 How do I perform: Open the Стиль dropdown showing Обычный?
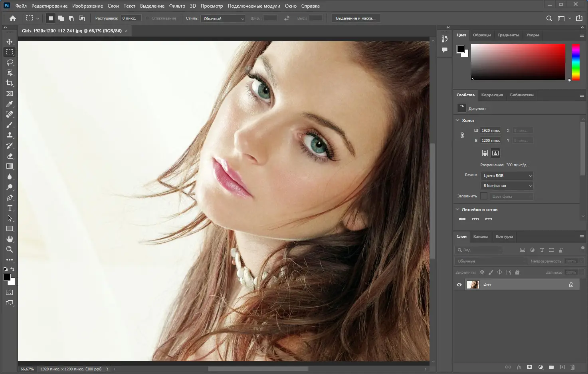pyautogui.click(x=223, y=18)
